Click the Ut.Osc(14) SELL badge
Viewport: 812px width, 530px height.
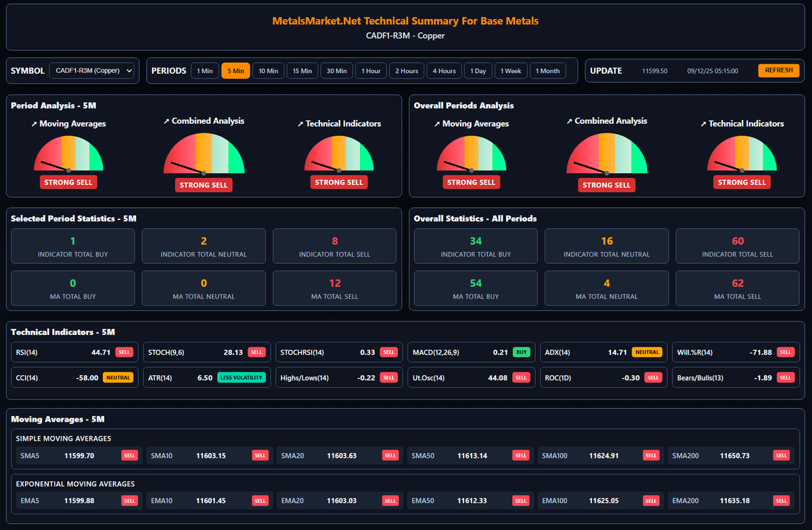pyautogui.click(x=521, y=378)
